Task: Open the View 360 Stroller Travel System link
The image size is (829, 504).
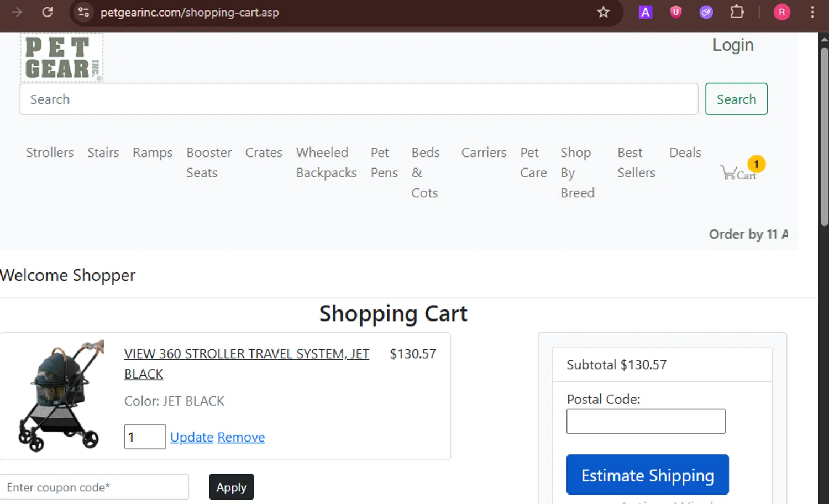Action: pos(246,364)
